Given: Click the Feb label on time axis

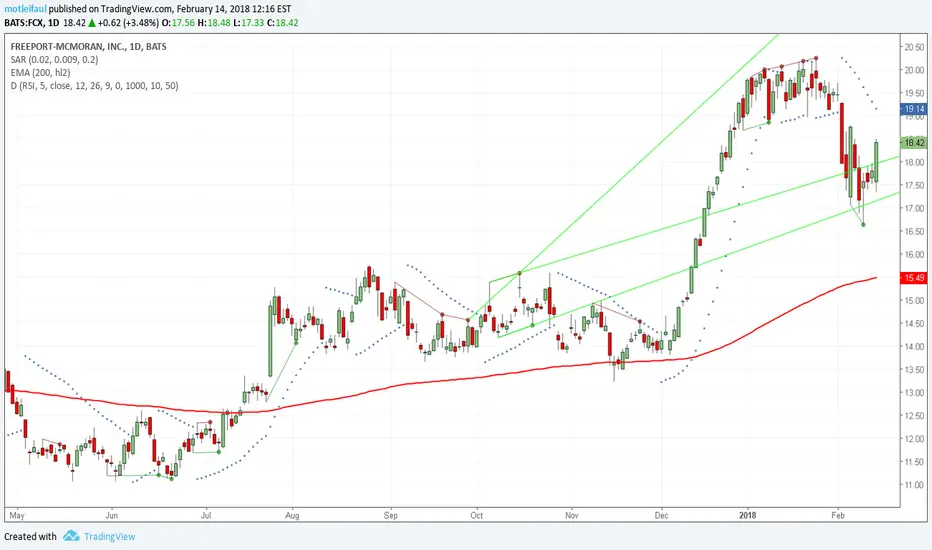Looking at the screenshot, I should click(x=837, y=516).
